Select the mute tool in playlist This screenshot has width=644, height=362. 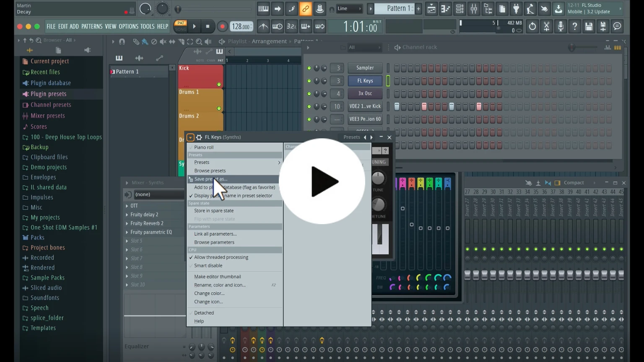pyautogui.click(x=163, y=41)
